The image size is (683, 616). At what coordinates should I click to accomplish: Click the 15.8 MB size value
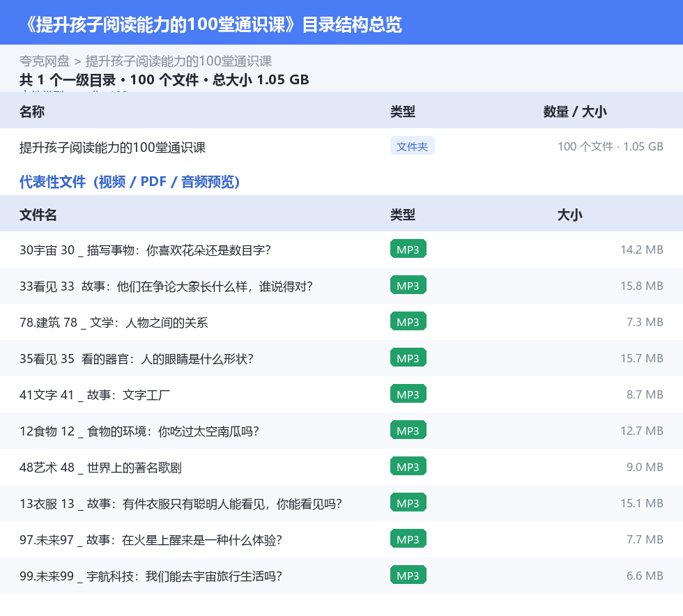pos(642,286)
